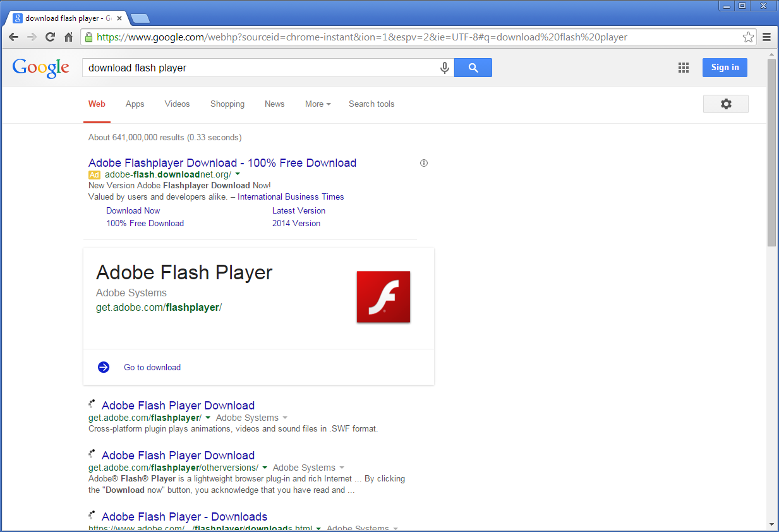The width and height of the screenshot is (779, 532).
Task: Open the otherversions Adobe Flash Player Download result
Action: pos(178,456)
